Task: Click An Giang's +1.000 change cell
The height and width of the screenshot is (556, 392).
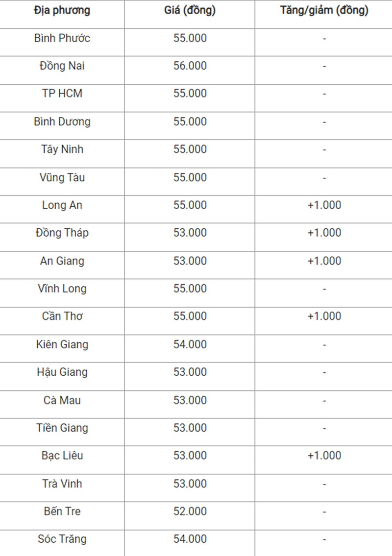Action: point(324,261)
